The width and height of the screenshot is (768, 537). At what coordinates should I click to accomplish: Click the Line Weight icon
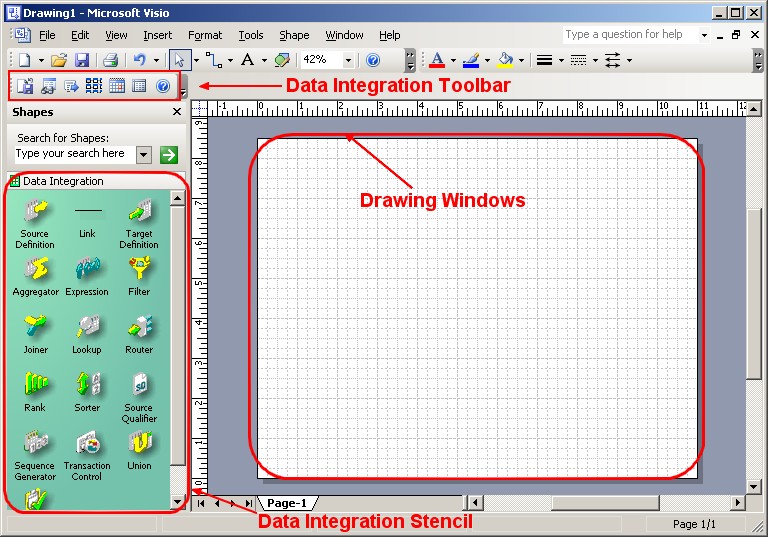pos(544,60)
